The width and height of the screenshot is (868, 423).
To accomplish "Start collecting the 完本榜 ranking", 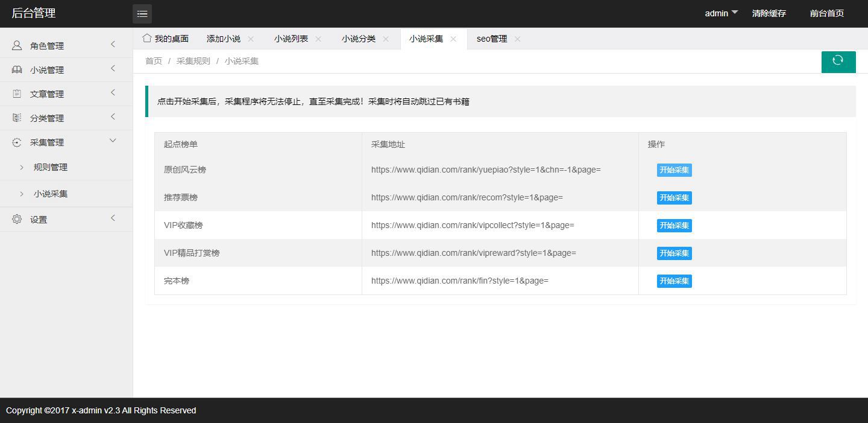I will click(x=674, y=281).
